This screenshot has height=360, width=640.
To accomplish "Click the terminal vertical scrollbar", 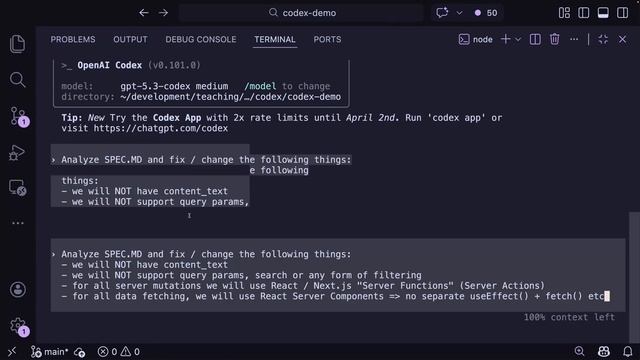I will (634, 278).
